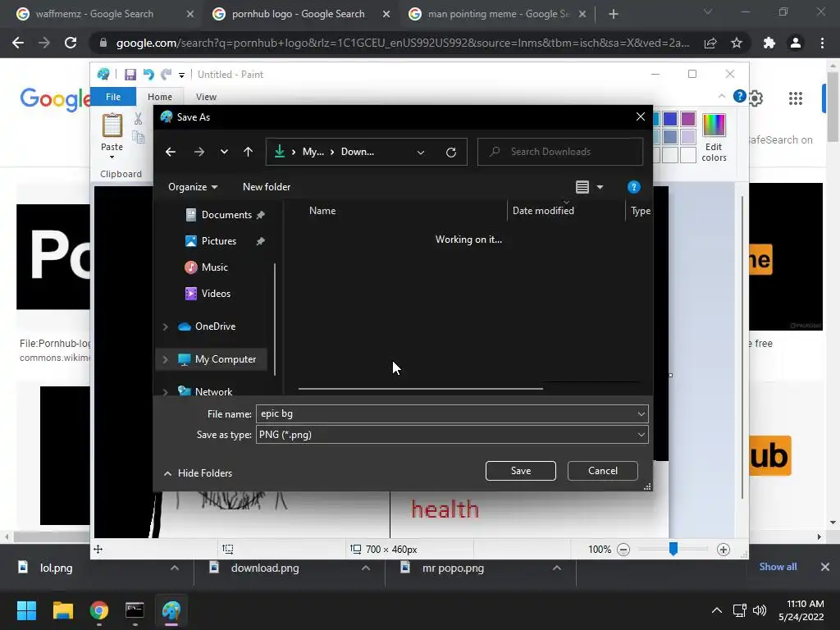Open File Explorer from the taskbar

62,610
